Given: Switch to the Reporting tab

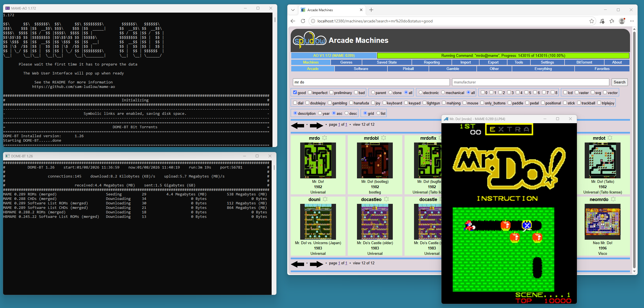Looking at the screenshot, I should pyautogui.click(x=432, y=62).
